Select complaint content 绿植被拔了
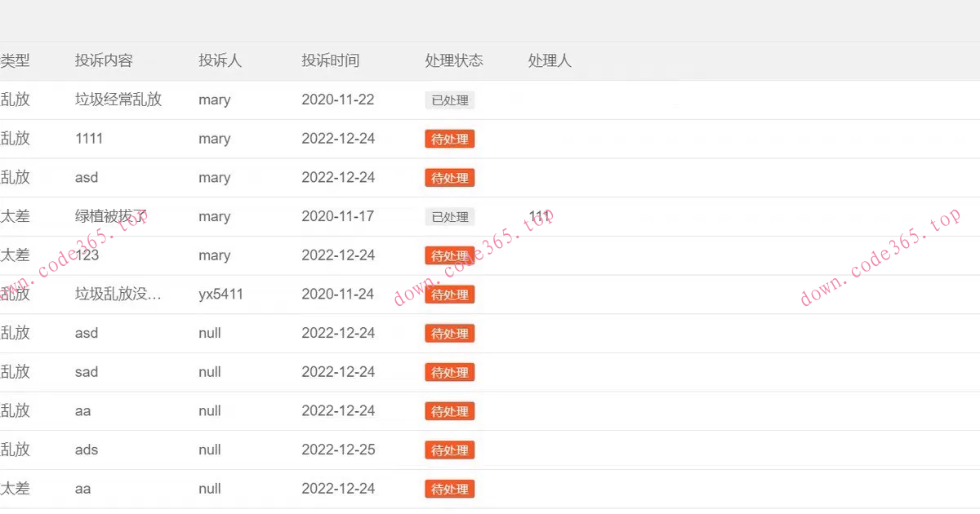This screenshot has width=980, height=514. pyautogui.click(x=111, y=216)
